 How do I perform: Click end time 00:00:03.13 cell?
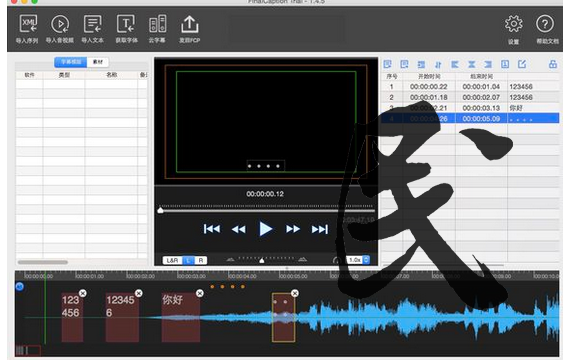(481, 108)
